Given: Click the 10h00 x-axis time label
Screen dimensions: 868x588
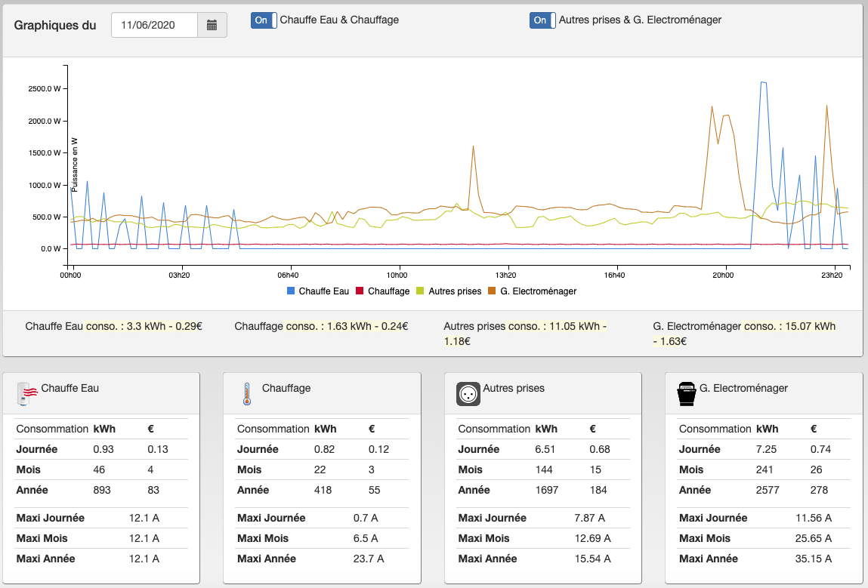Looking at the screenshot, I should click(397, 275).
